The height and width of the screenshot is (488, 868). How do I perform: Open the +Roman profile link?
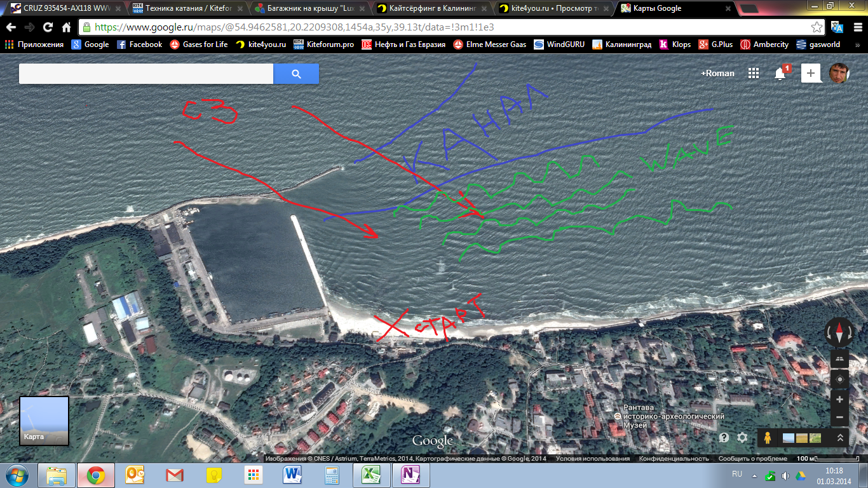(717, 73)
